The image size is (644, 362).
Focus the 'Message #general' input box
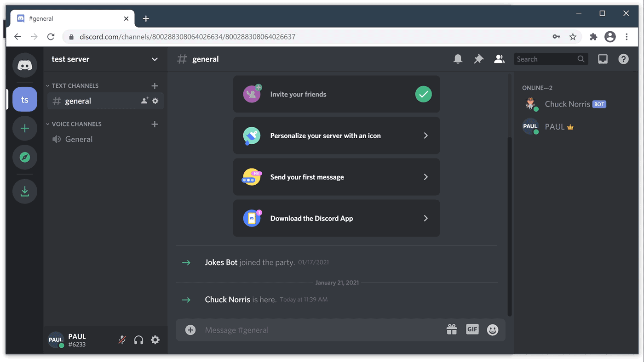pyautogui.click(x=322, y=330)
